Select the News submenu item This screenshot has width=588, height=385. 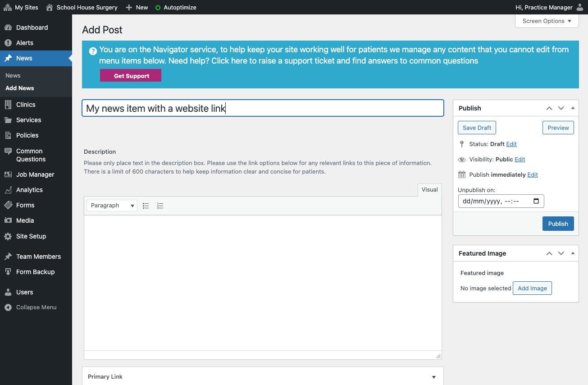(13, 76)
